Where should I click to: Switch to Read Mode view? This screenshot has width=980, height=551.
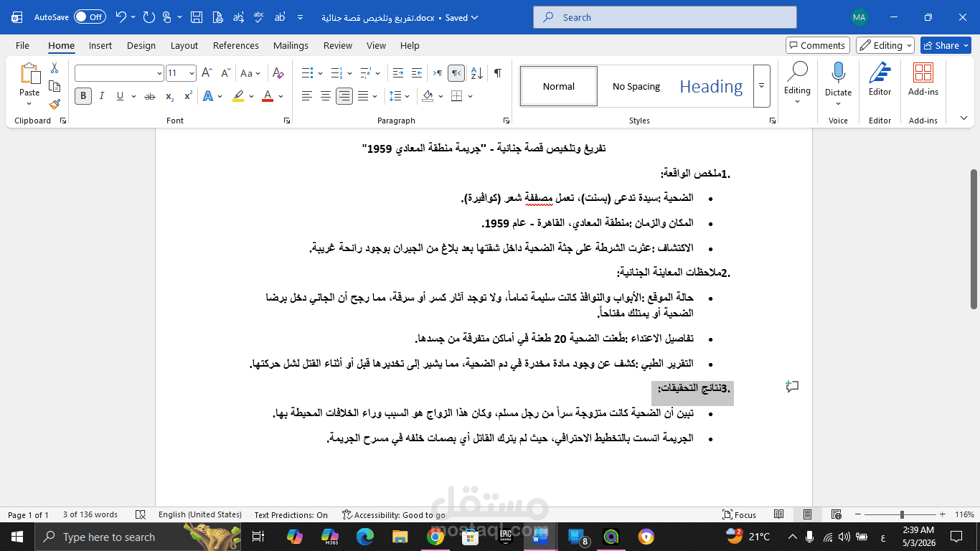point(779,514)
